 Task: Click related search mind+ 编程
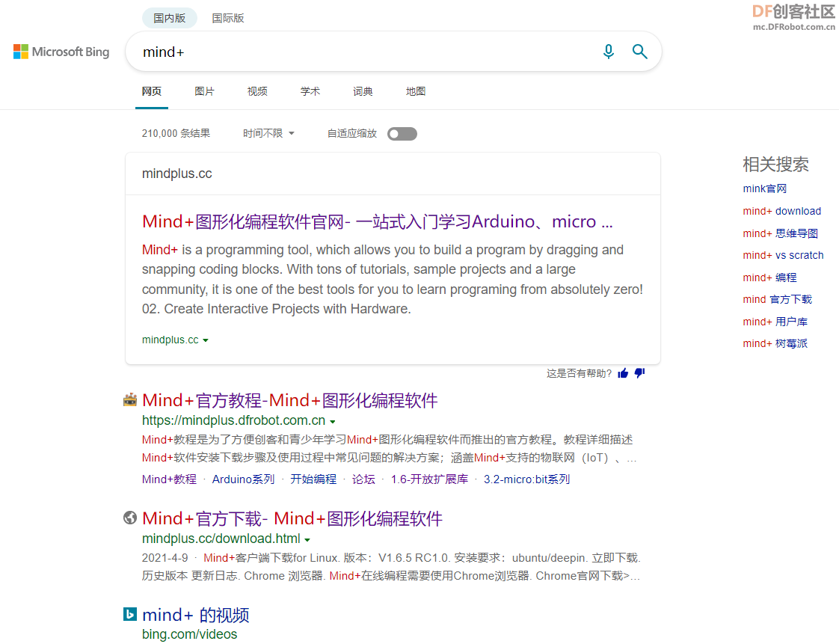tap(769, 277)
